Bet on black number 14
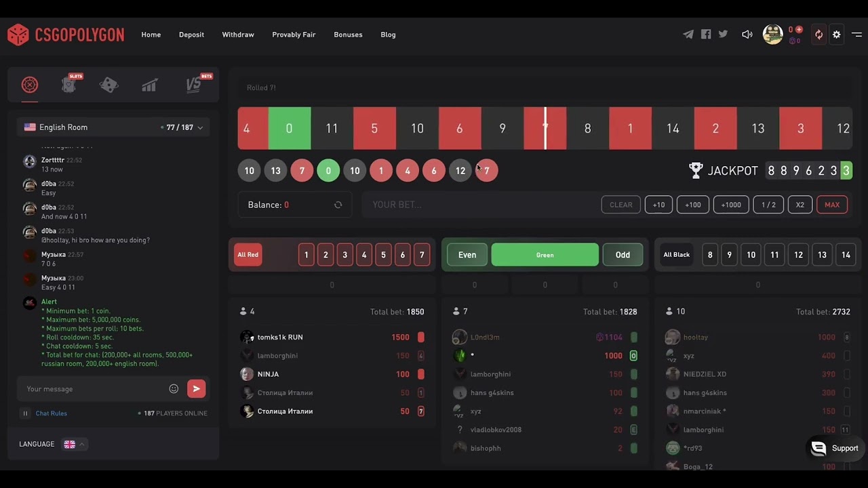 click(x=846, y=255)
